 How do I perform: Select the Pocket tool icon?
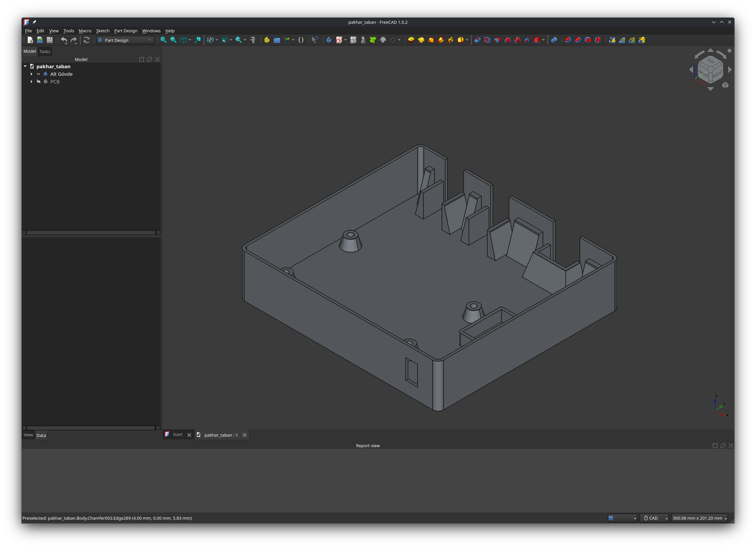[x=477, y=40]
